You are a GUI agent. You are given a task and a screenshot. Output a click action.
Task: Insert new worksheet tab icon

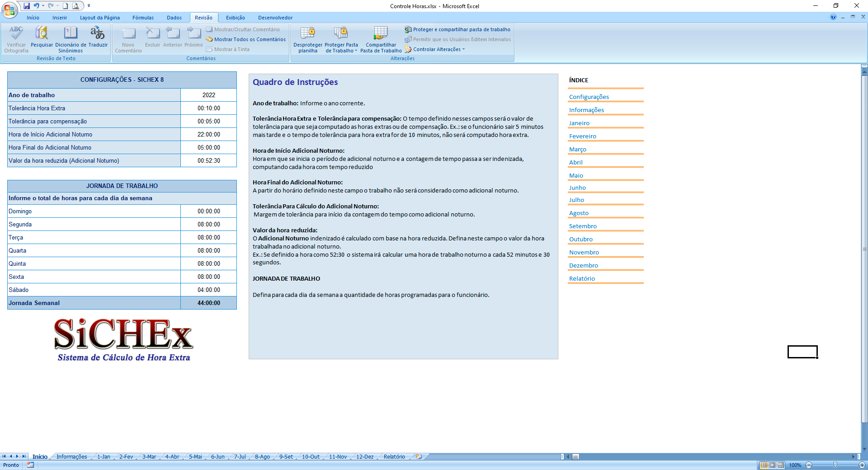pyautogui.click(x=419, y=457)
